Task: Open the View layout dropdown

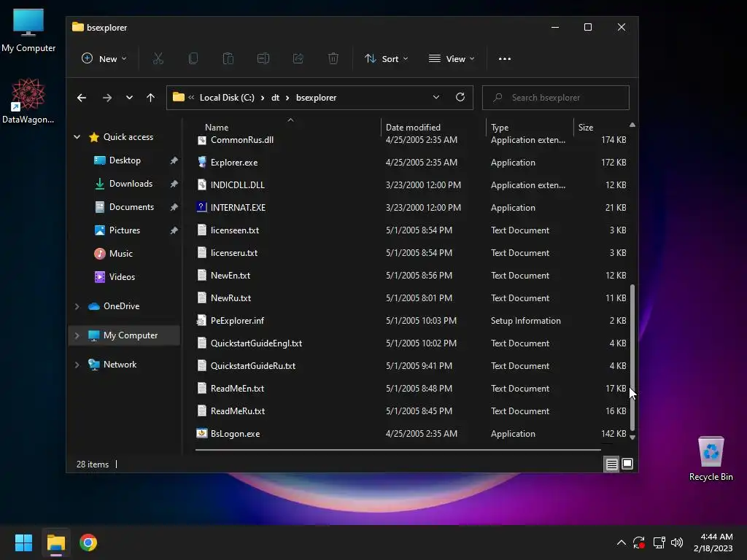Action: (x=452, y=58)
